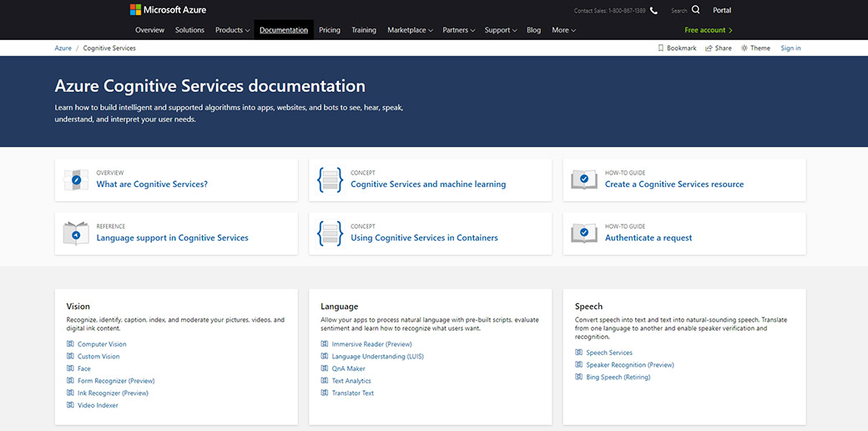Open the Support dropdown menu
This screenshot has height=431, width=868.
pyautogui.click(x=501, y=30)
